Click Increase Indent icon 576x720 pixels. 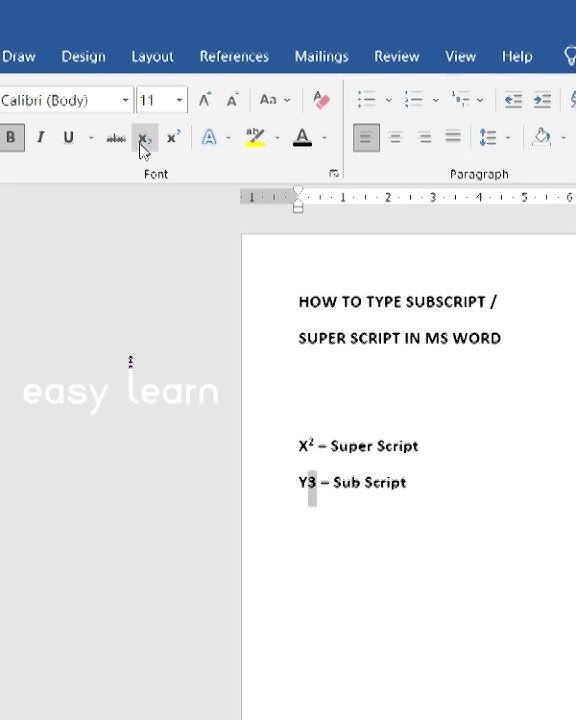542,100
